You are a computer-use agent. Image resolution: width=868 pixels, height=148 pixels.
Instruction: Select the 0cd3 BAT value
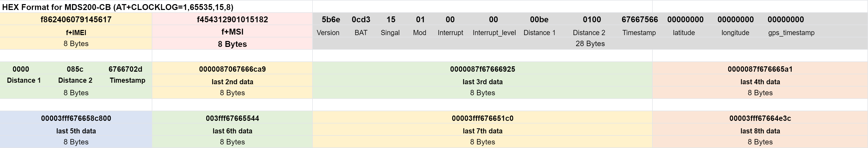coord(361,19)
